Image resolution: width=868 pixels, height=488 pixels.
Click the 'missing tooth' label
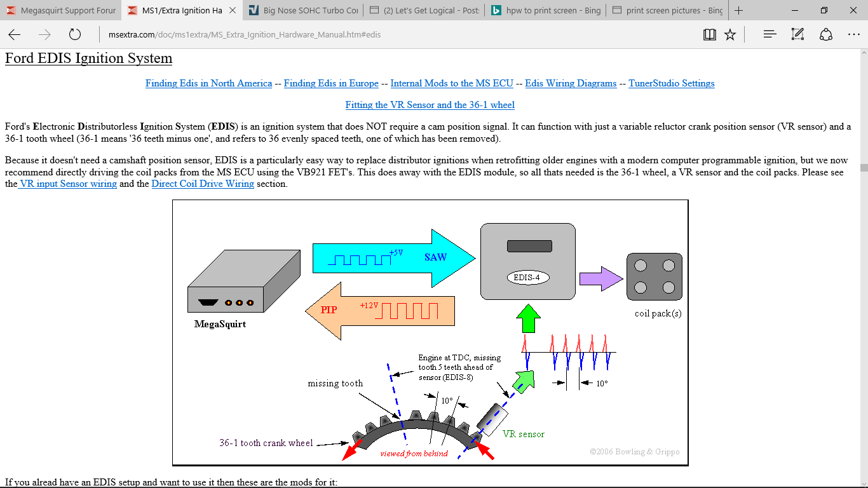click(336, 383)
